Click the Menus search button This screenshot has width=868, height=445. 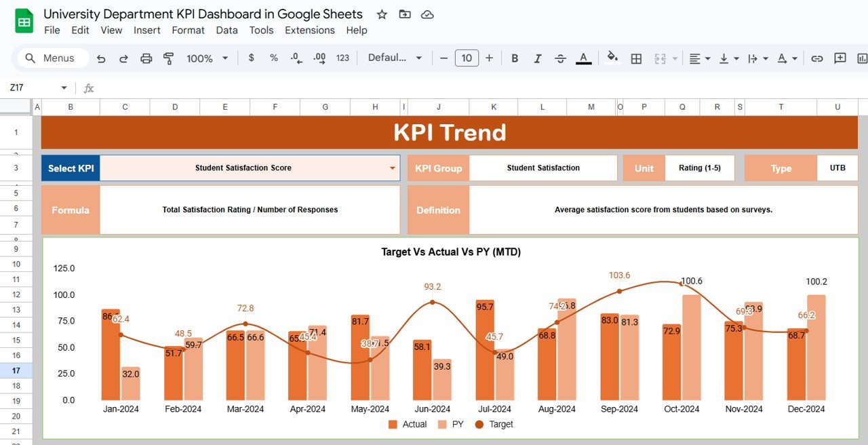coord(51,58)
